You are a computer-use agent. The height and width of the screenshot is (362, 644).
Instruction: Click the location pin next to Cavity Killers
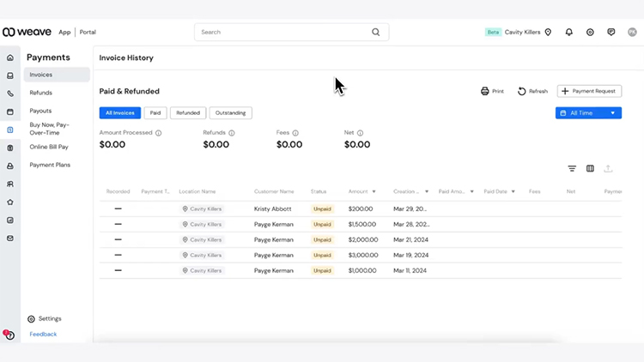(548, 32)
